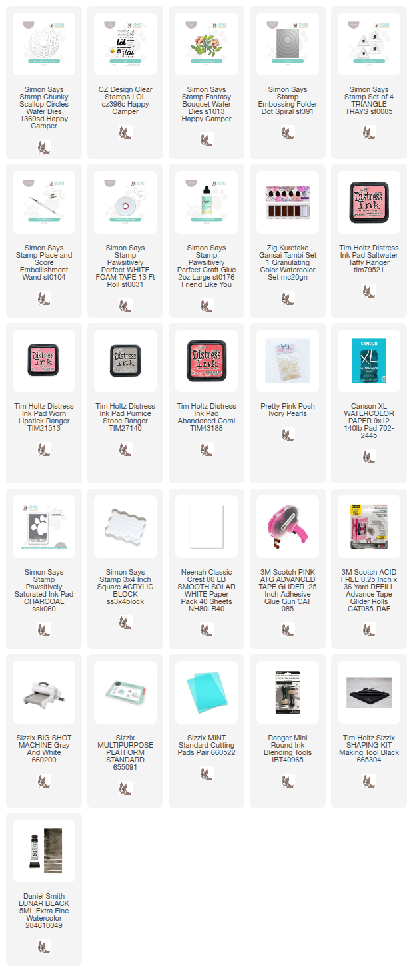Click the store icon under Embossing Folder Dot Spiral
The width and height of the screenshot is (413, 980).
pos(288,132)
